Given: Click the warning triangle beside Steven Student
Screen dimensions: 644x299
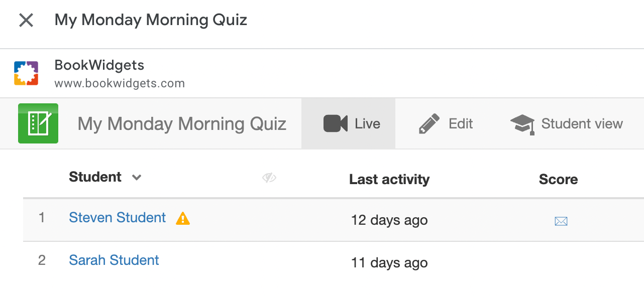Looking at the screenshot, I should [x=183, y=218].
